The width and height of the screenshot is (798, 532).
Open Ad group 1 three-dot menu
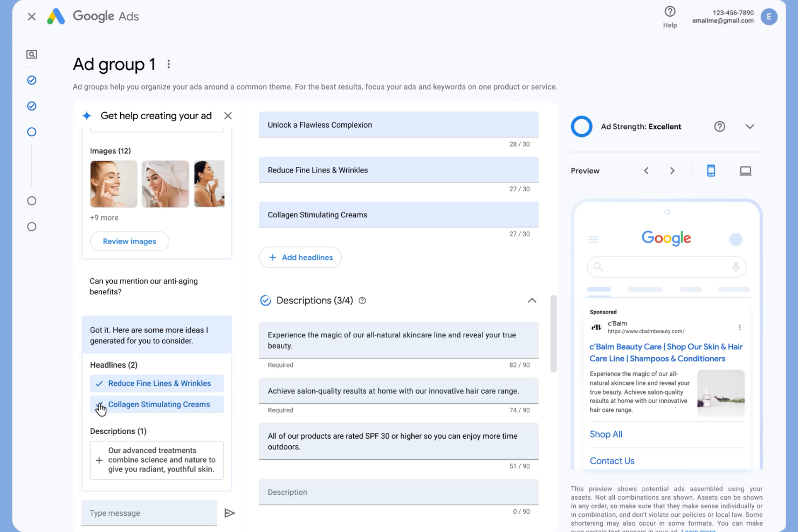pos(169,64)
